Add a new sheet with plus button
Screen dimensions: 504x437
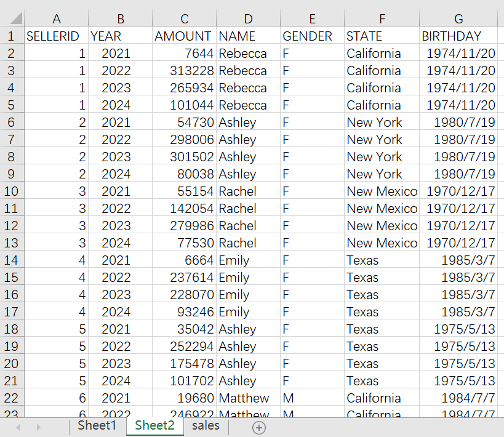[259, 427]
